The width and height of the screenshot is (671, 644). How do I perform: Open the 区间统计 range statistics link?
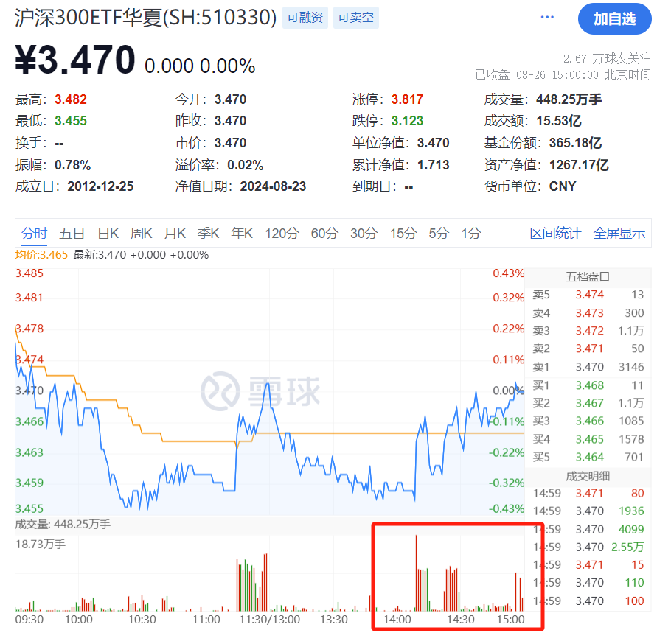[x=555, y=234]
